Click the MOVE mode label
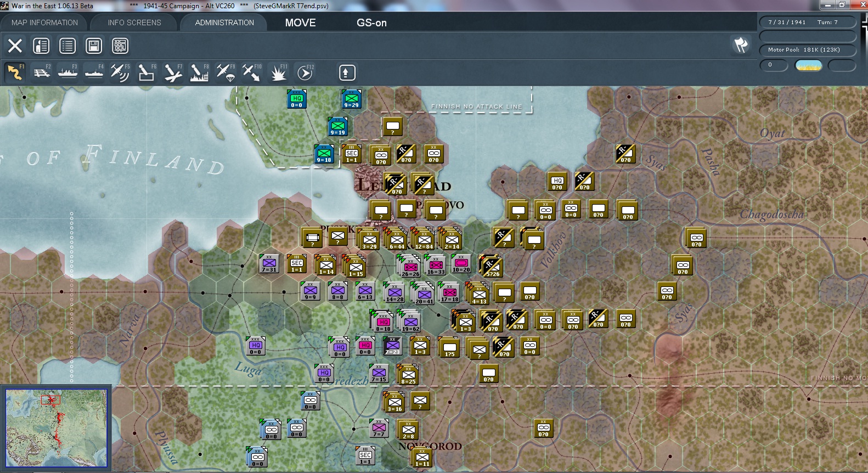Image resolution: width=868 pixels, height=473 pixels. (301, 22)
